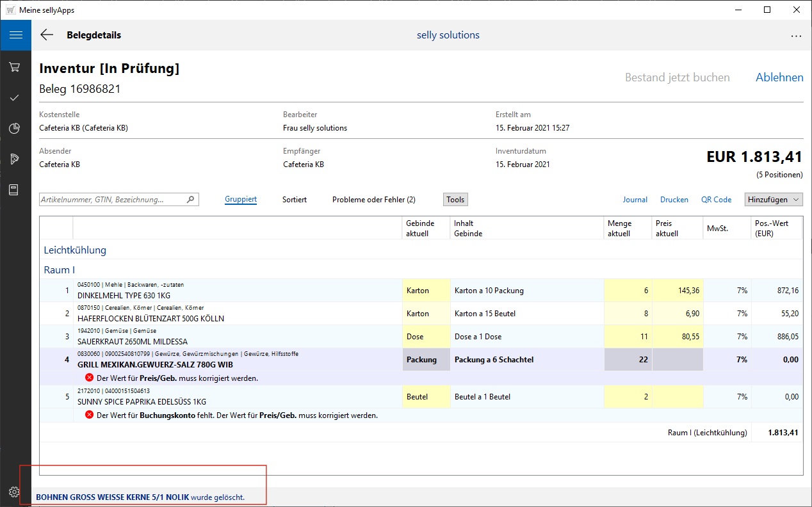Viewport: 812px width, 507px height.
Task: Open the pie chart reports icon
Action: (x=15, y=129)
